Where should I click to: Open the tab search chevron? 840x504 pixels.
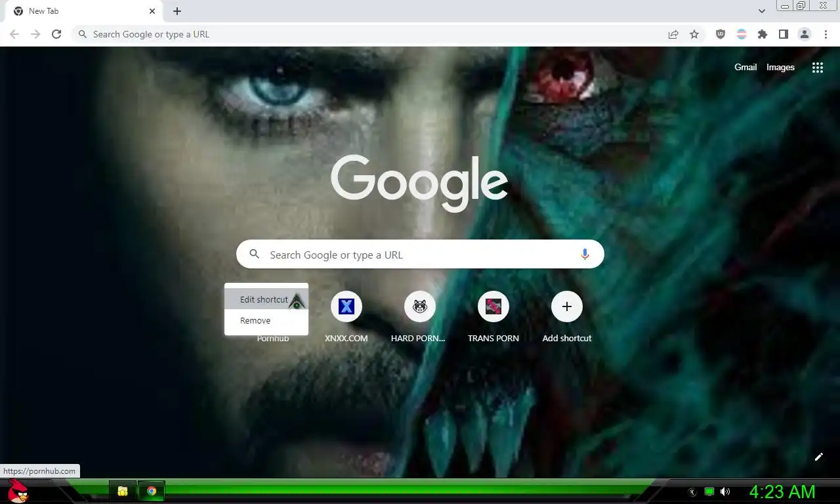[762, 11]
